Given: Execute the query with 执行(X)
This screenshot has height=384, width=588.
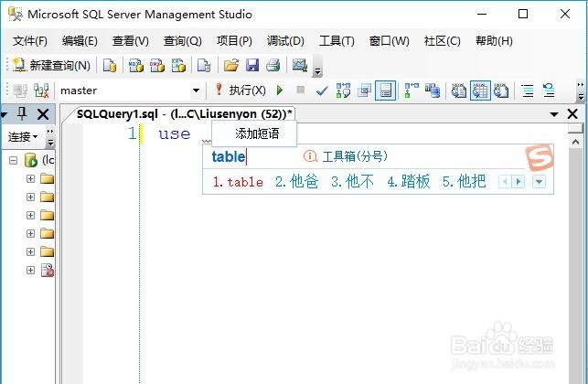Looking at the screenshot, I should pyautogui.click(x=240, y=90).
